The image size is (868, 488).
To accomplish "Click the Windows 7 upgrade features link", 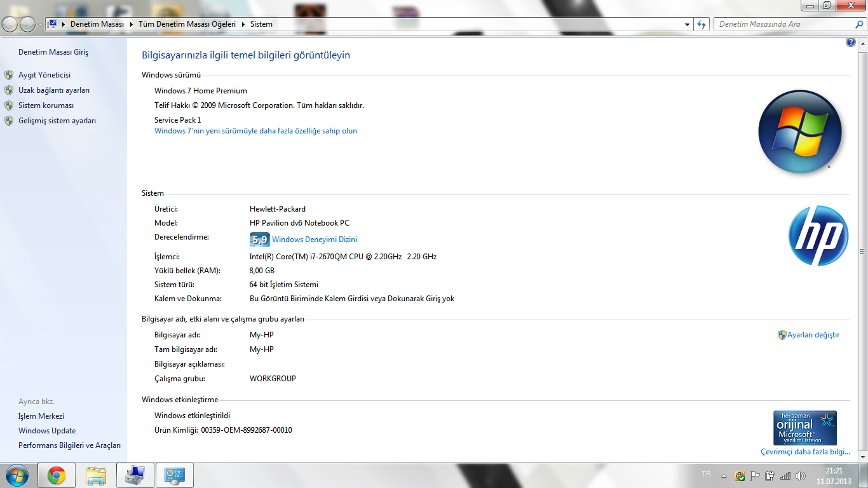I will pos(255,131).
